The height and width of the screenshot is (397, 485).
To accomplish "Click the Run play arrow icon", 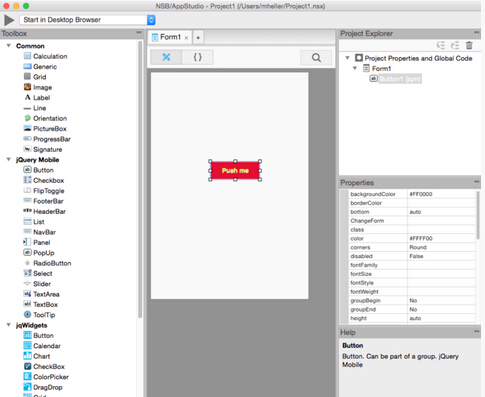I will pos(9,20).
